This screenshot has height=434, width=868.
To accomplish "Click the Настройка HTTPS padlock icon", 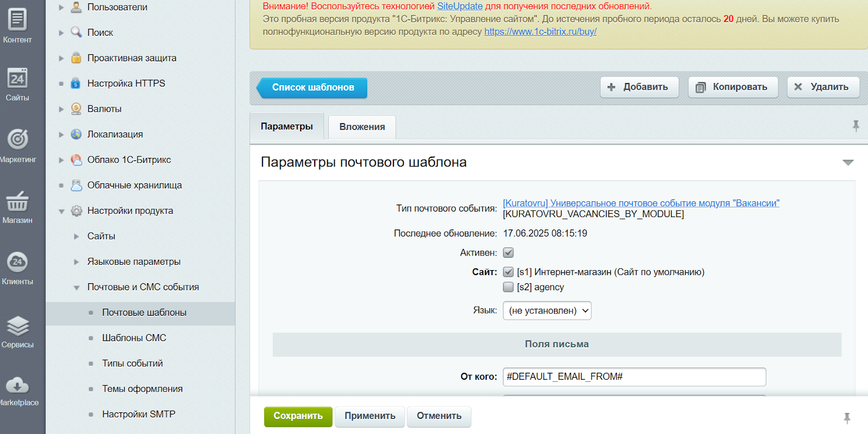I will point(76,84).
